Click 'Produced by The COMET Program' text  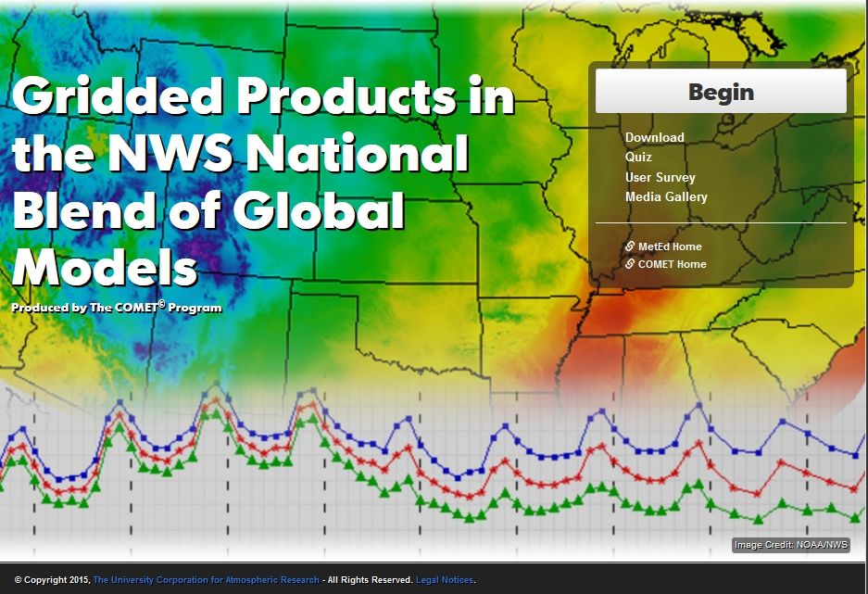tap(116, 308)
